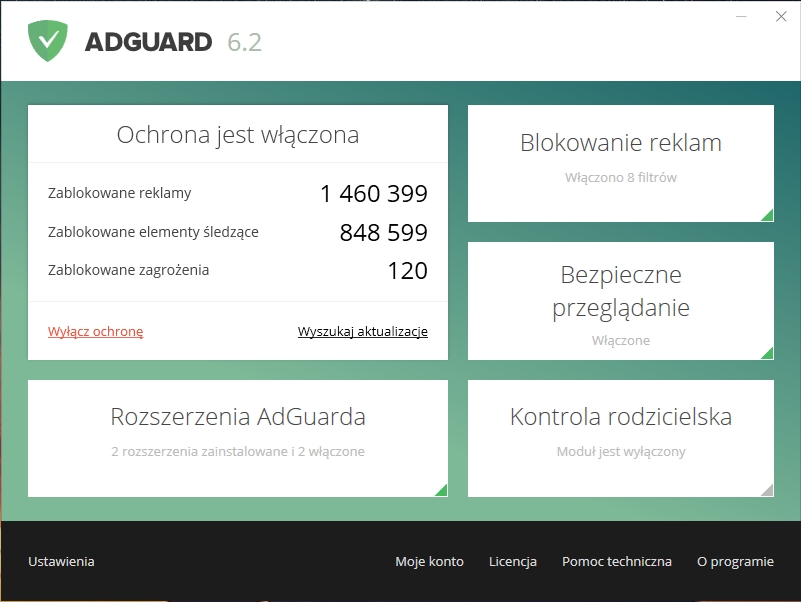Open Ustawienia in the bottom bar

point(61,561)
